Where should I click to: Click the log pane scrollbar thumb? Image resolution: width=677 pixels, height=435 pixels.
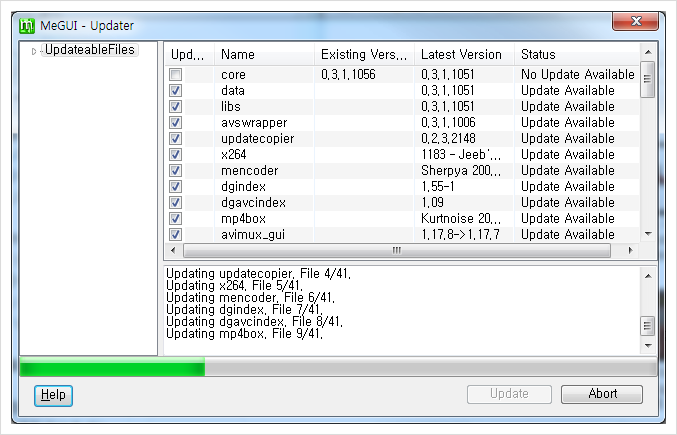click(x=648, y=326)
